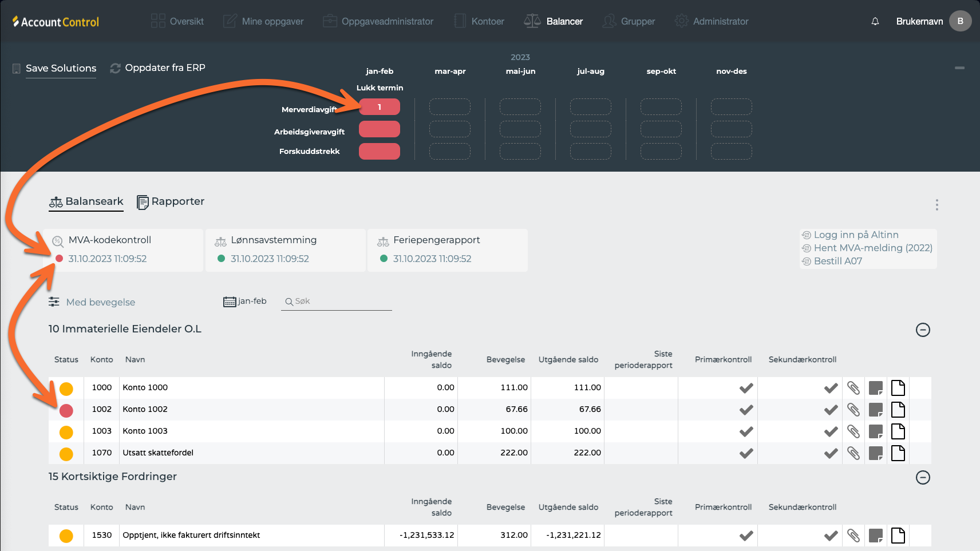Viewport: 980px width, 551px height.
Task: Open the jan-feb period picker
Action: [245, 302]
